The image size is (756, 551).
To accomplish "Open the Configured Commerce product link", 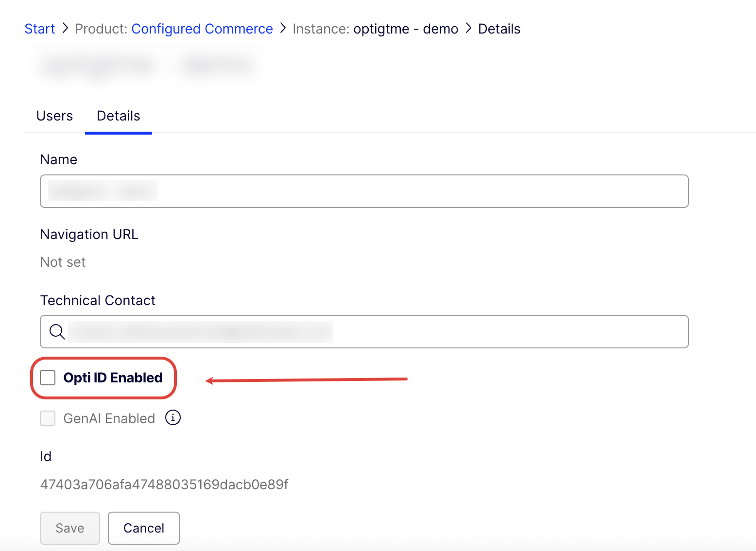I will (x=202, y=29).
